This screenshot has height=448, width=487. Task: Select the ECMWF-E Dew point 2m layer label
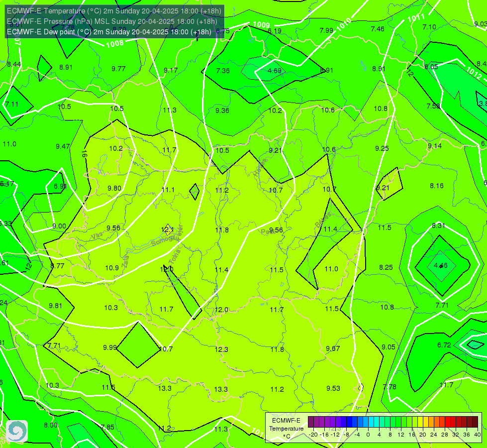point(109,32)
